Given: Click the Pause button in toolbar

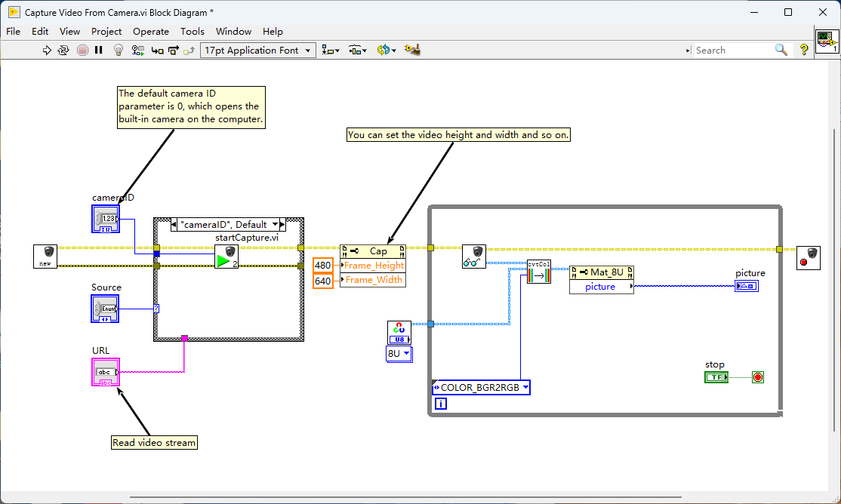Looking at the screenshot, I should [x=99, y=50].
